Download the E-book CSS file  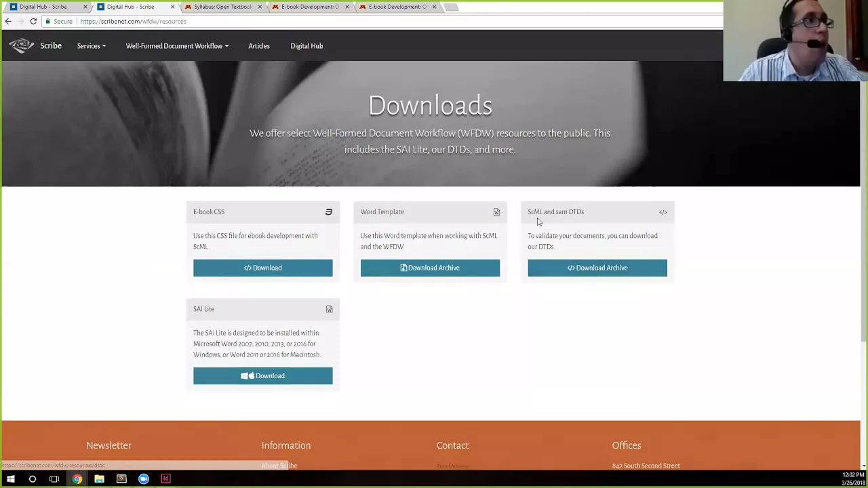(x=262, y=268)
